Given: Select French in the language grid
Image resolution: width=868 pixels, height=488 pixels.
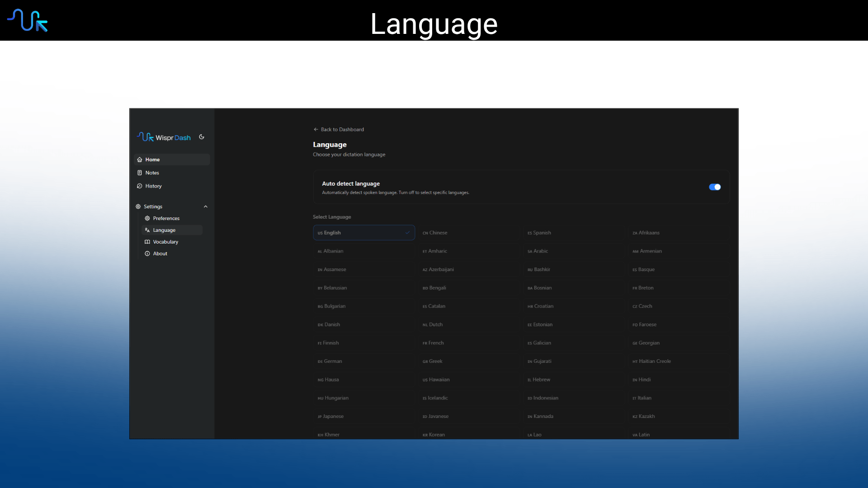Looking at the screenshot, I should point(469,343).
